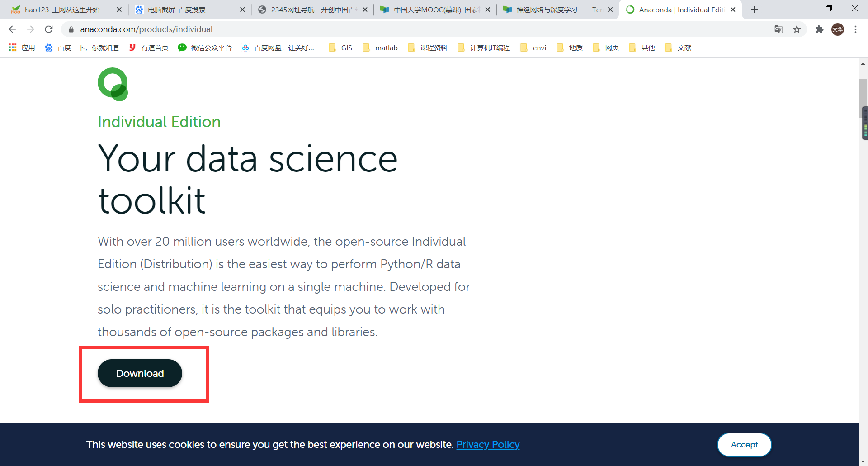Viewport: 868px width, 466px height.
Task: Close the 中国大学MOOC tab
Action: coord(487,10)
